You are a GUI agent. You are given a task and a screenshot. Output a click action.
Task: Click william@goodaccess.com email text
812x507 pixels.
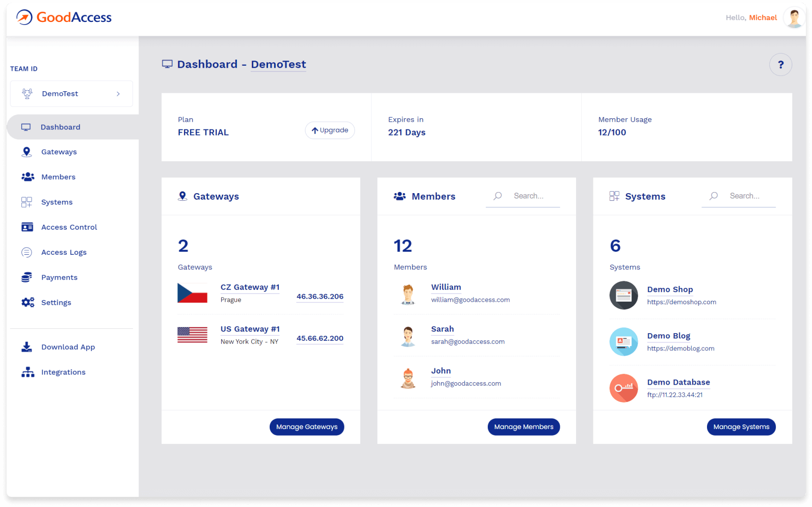click(470, 300)
